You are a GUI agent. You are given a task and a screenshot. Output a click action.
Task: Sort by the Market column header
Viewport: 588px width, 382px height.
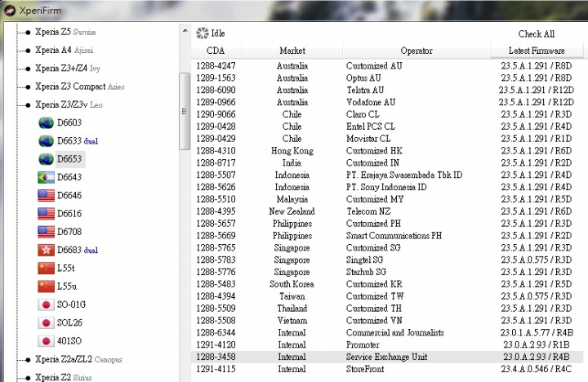(x=292, y=51)
